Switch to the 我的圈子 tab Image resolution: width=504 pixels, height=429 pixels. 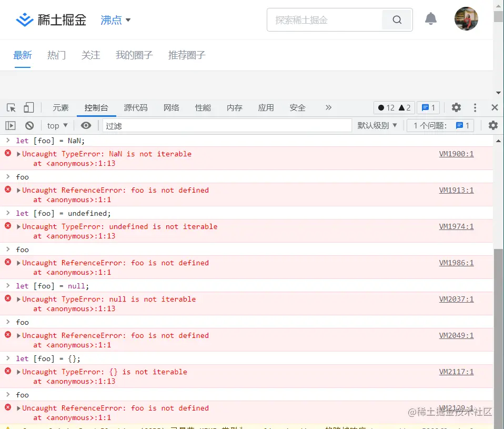click(x=134, y=55)
